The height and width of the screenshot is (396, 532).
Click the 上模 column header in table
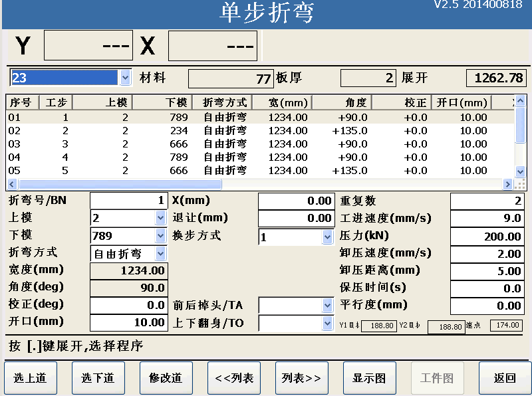[102, 102]
